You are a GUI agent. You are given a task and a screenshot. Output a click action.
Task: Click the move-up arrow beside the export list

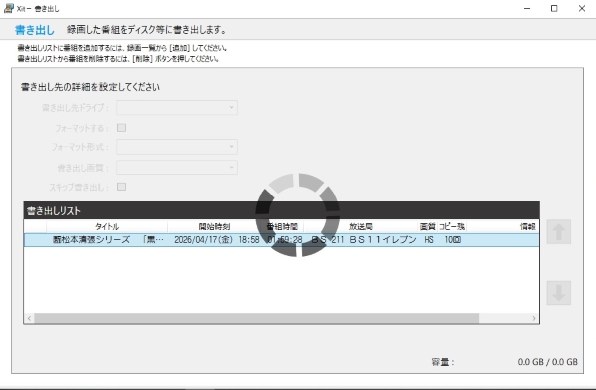(x=559, y=231)
